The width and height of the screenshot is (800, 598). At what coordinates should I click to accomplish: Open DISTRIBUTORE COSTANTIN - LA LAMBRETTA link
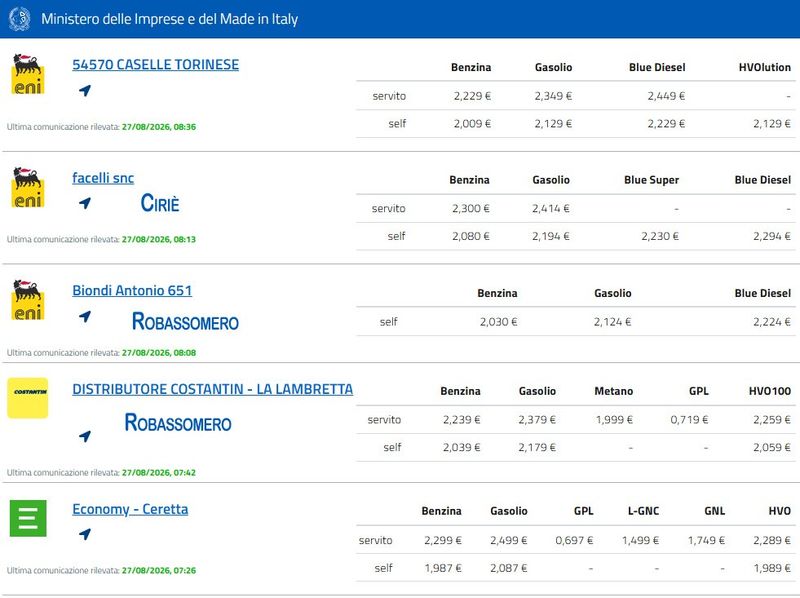pos(212,389)
